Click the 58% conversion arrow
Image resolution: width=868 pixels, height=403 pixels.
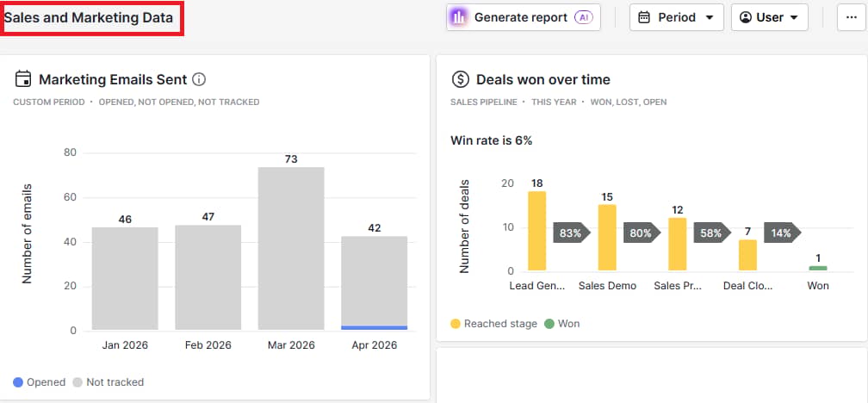pos(712,233)
